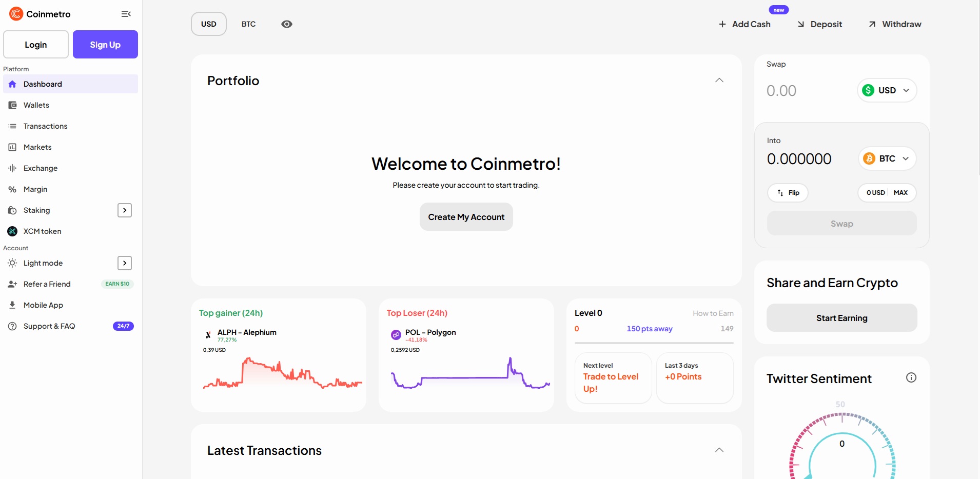The width and height of the screenshot is (980, 479).
Task: Click the EARN $10 badge
Action: pyautogui.click(x=117, y=284)
